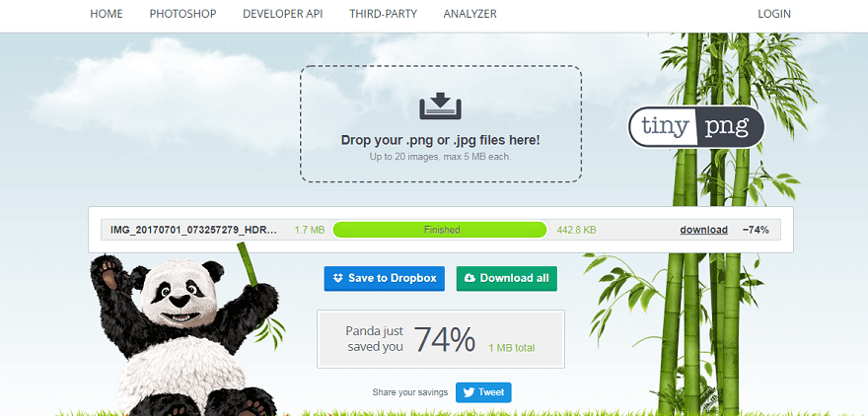Viewport: 868px width, 416px height.
Task: Click the cloud icon on Download all
Action: coord(470,278)
